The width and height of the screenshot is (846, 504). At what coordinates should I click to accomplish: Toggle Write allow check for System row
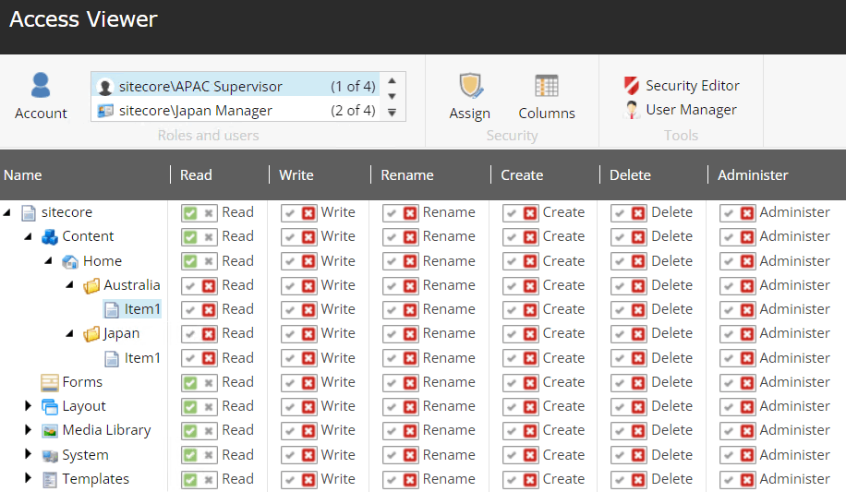tap(290, 455)
